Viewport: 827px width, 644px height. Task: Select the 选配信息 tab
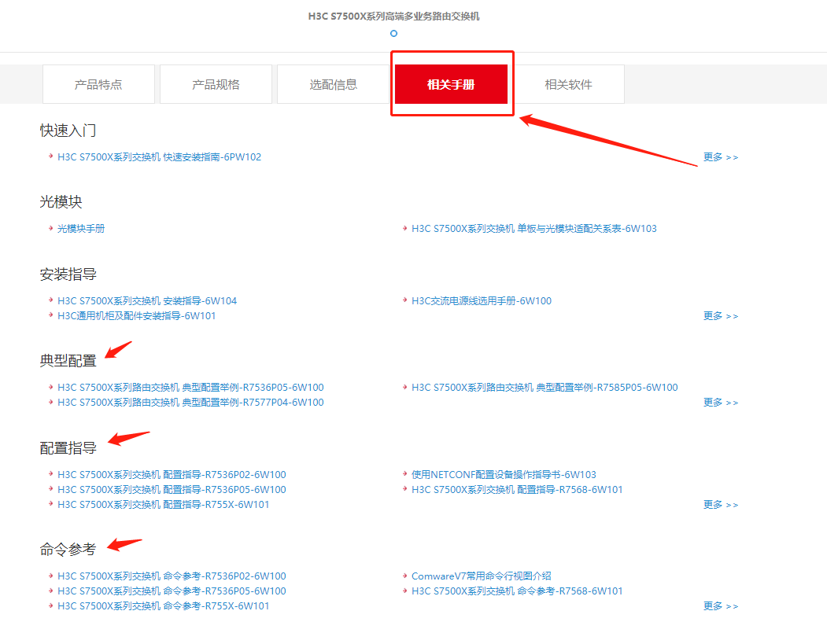click(334, 84)
